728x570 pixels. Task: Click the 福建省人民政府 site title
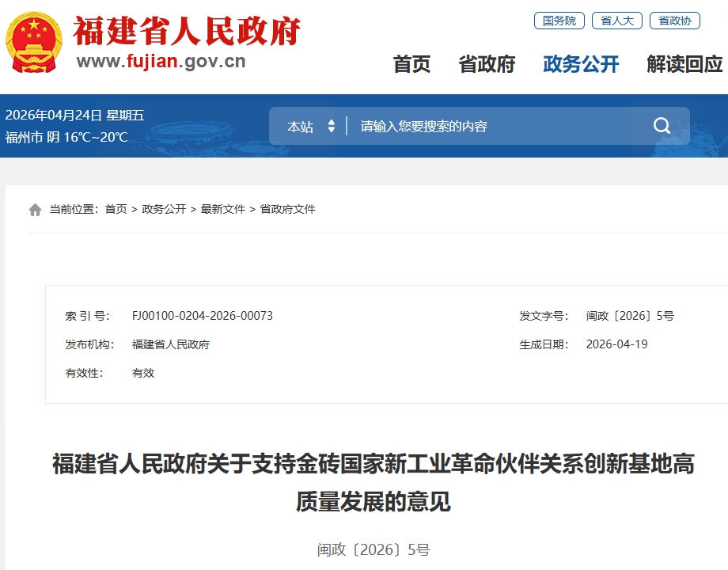pos(187,32)
